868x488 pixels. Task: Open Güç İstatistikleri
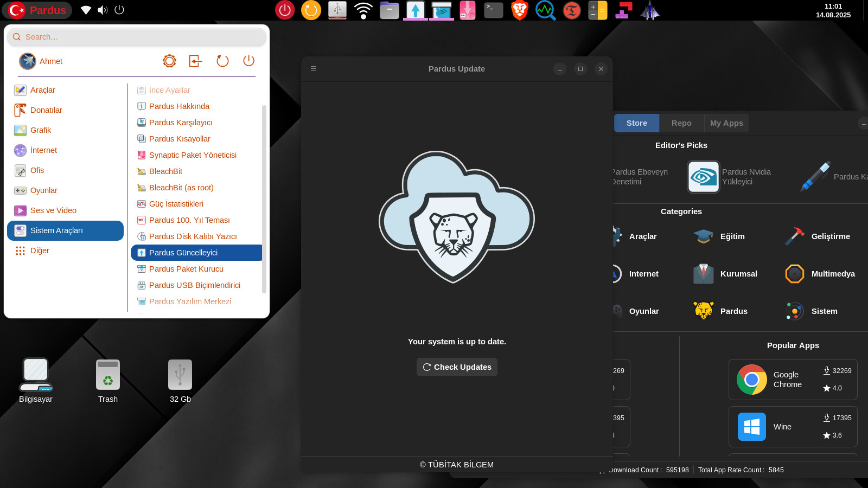[196, 204]
